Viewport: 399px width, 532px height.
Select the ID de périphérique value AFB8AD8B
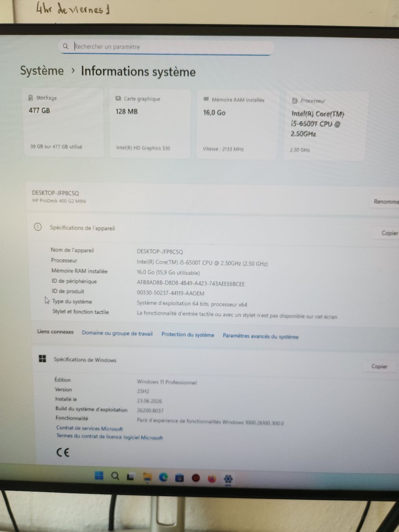(191, 284)
